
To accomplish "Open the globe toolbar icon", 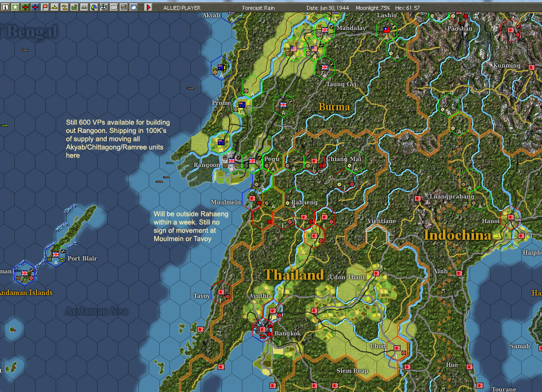I will coord(94,7).
